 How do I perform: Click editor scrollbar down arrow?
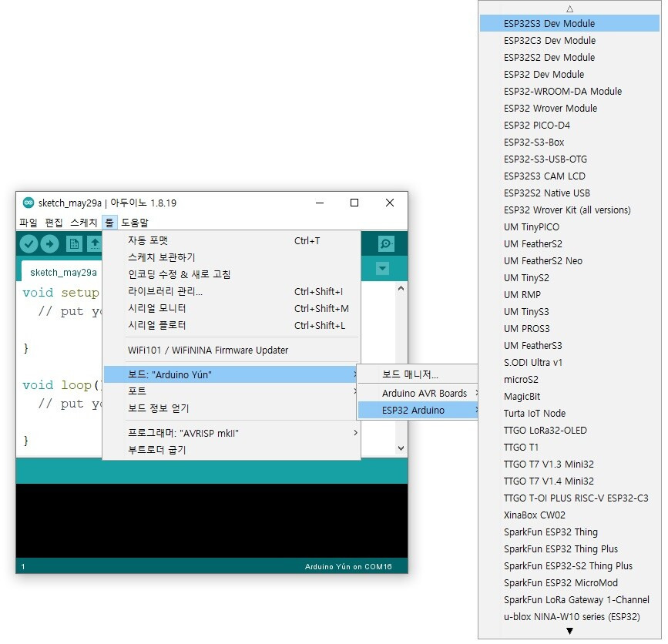click(x=401, y=448)
